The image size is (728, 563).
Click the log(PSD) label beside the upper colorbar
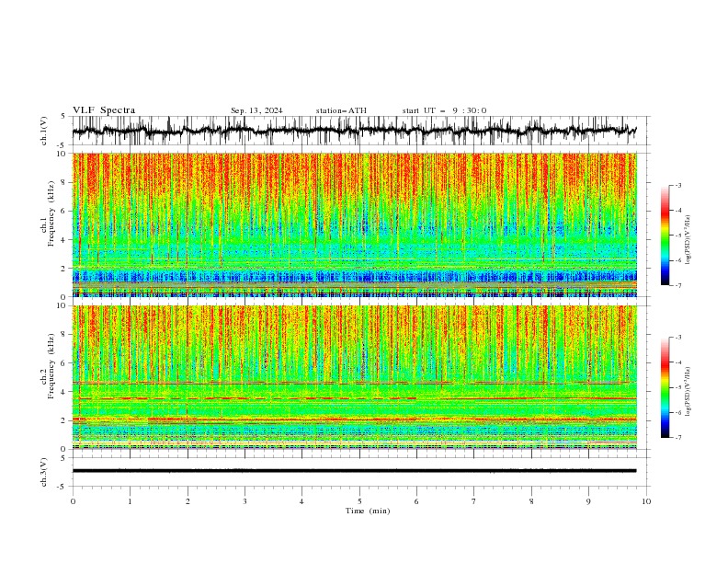(688, 240)
